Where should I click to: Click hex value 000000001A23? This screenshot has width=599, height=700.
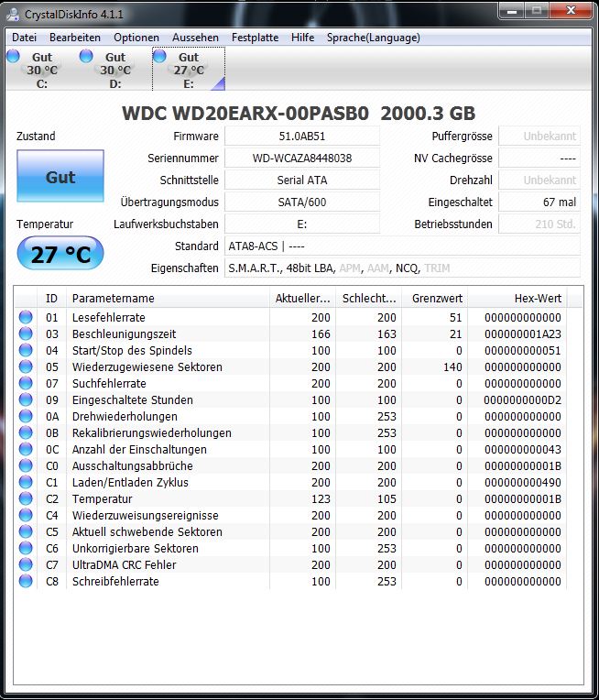coord(523,334)
